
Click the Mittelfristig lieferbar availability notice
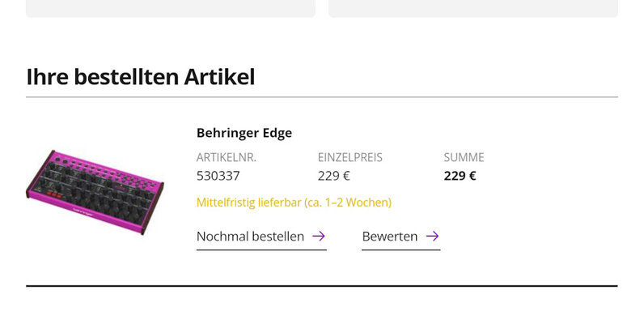(294, 202)
